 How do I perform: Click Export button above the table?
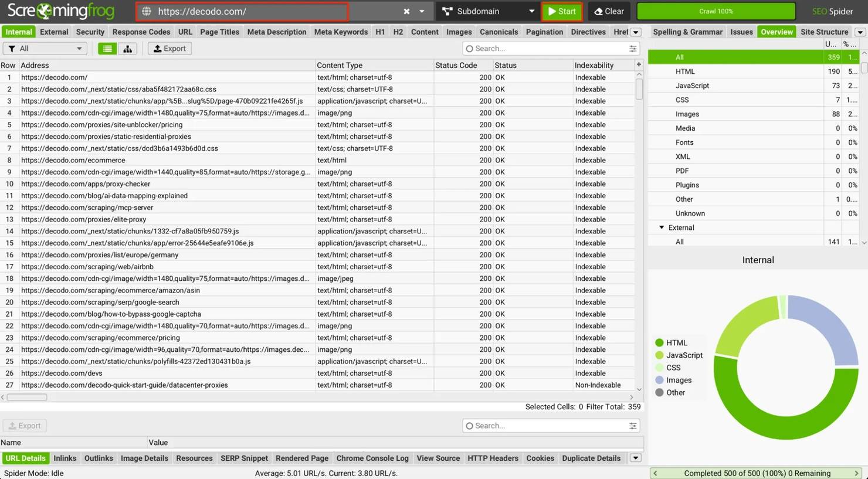(169, 49)
